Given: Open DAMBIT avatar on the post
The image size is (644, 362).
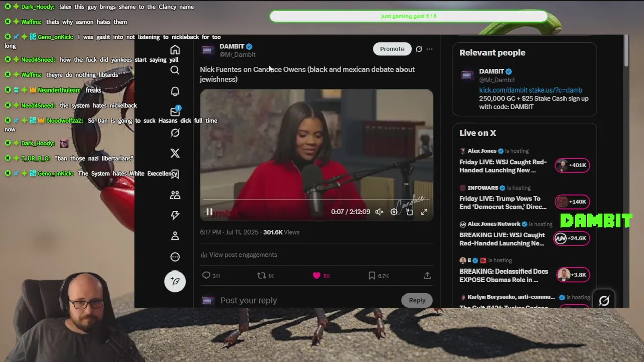Looking at the screenshot, I should pyautogui.click(x=208, y=50).
